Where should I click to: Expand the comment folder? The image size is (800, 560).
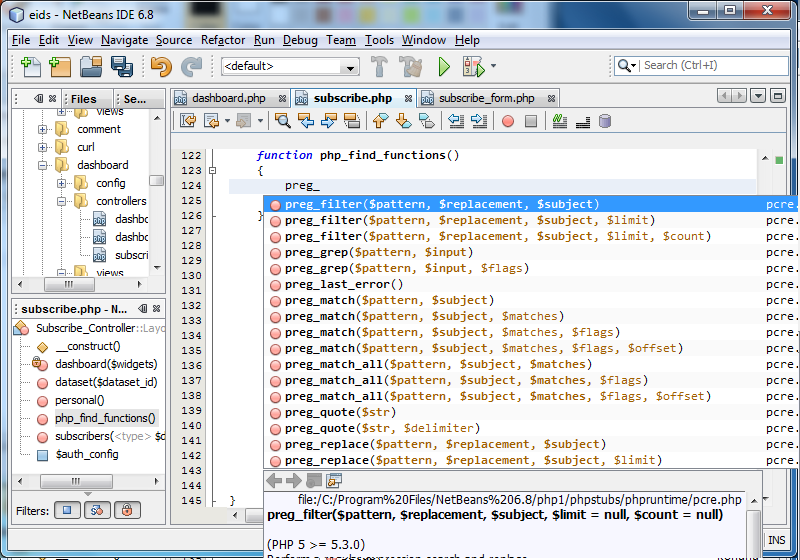click(x=43, y=130)
